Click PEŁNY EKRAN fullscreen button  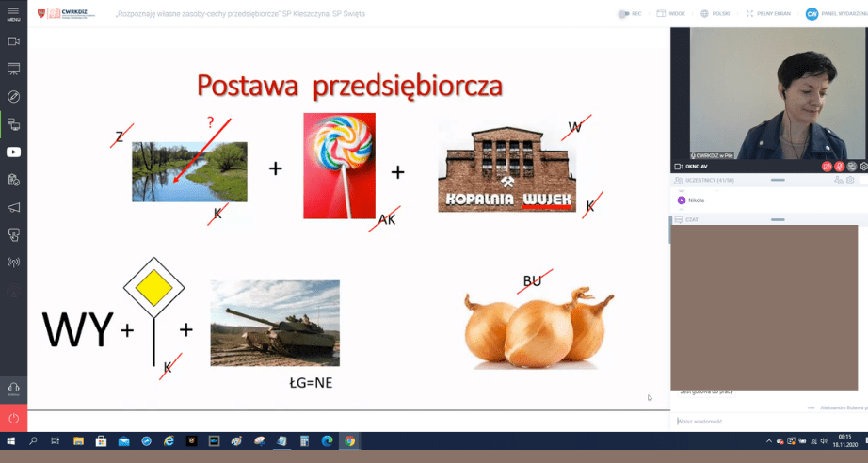click(x=767, y=14)
